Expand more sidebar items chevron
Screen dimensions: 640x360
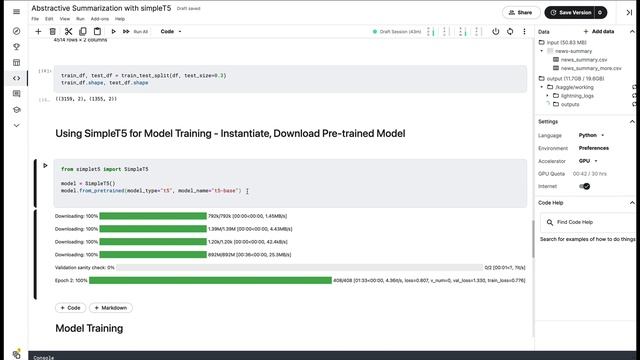coord(16,126)
